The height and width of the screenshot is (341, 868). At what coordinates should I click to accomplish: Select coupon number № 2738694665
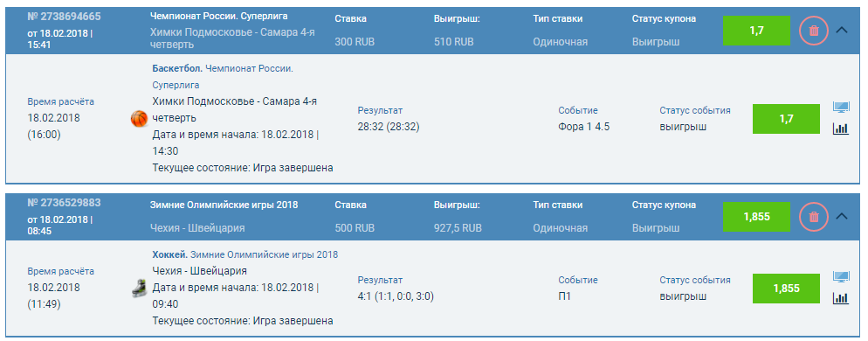pyautogui.click(x=64, y=17)
